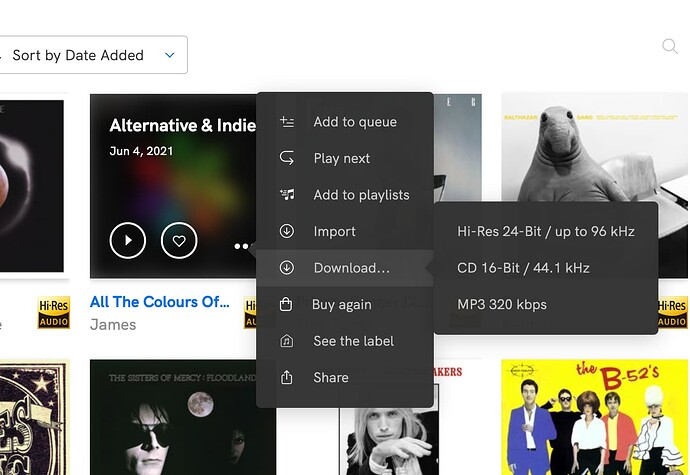Click the search magnifier icon
Viewport: 690px width, 475px height.
point(669,46)
